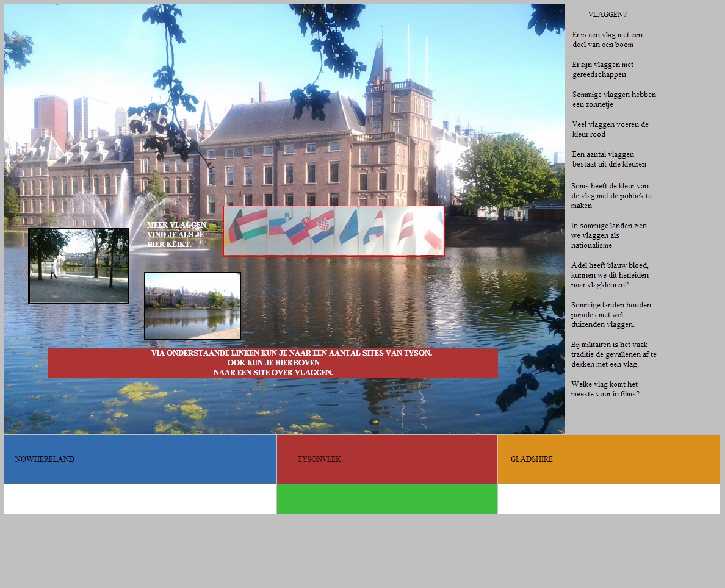Click the red 'VIA ONDERSTAANDE LINKEN' banner
This screenshot has width=725, height=588.
click(273, 363)
